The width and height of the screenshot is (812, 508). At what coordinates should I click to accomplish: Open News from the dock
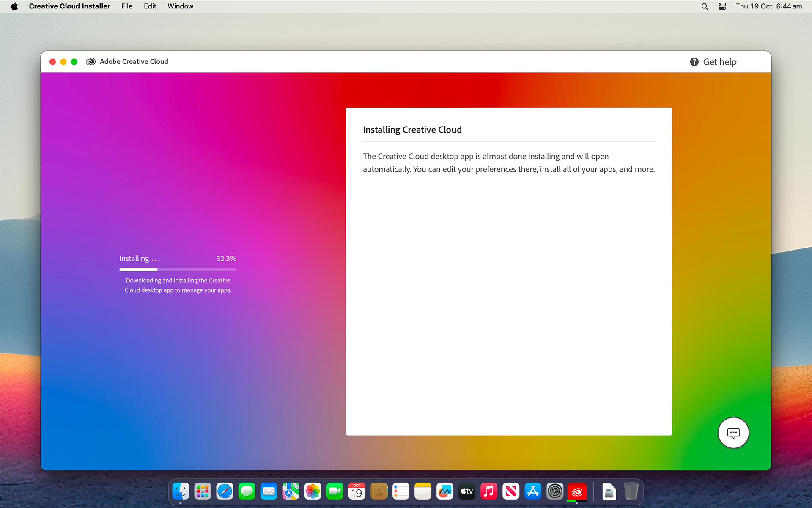click(511, 491)
